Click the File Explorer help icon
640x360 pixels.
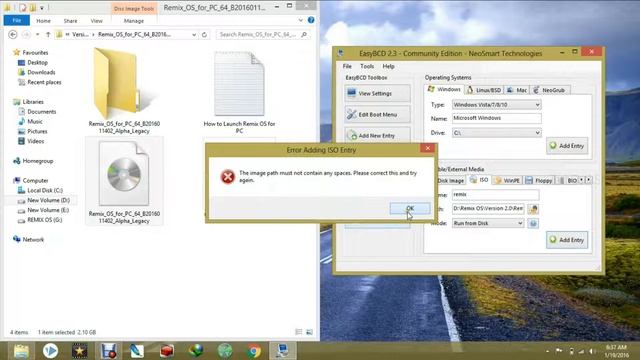(311, 20)
